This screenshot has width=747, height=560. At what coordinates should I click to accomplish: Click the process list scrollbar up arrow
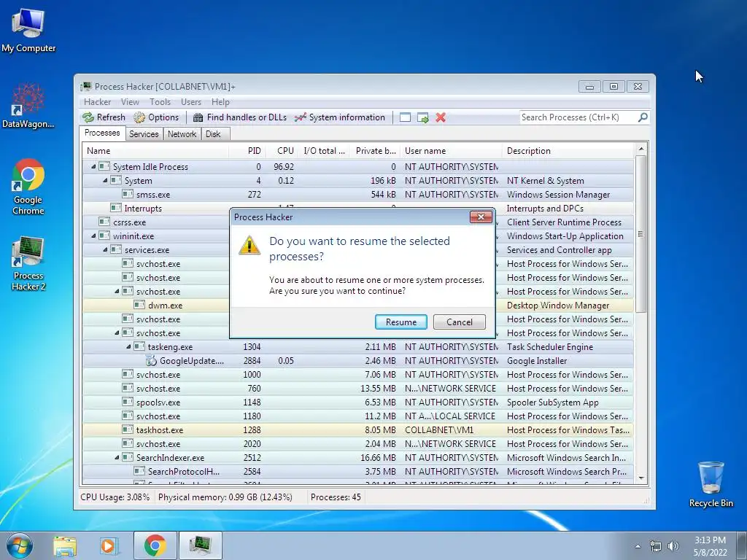[641, 149]
